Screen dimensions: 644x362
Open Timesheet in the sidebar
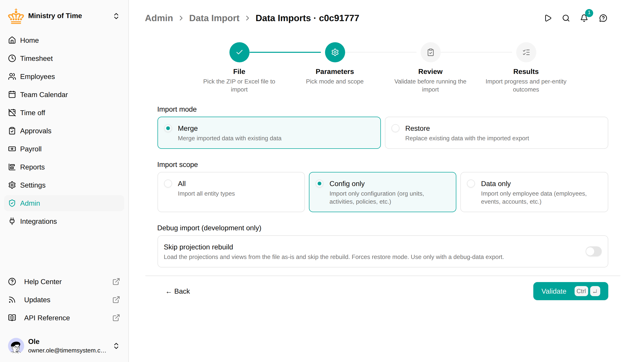coord(64,58)
